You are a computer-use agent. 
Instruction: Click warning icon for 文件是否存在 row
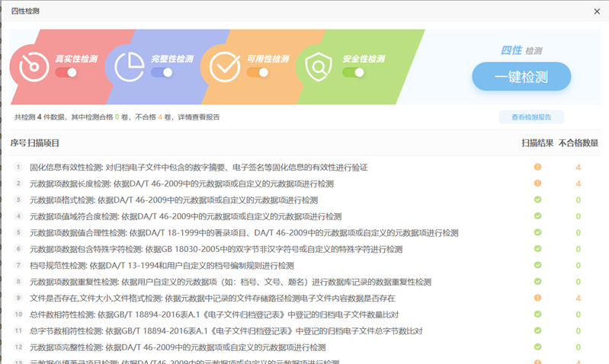tap(537, 298)
